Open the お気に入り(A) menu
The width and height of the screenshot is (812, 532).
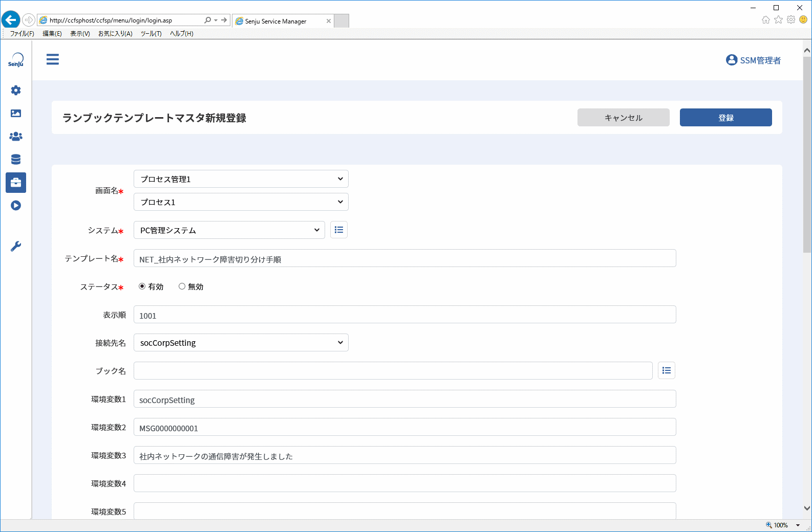(x=115, y=34)
